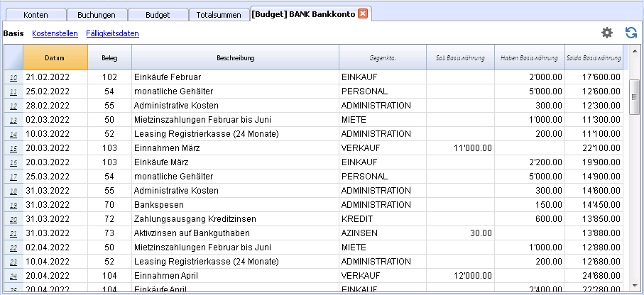Select the 'Zahlungsausgang Kreditzinsen' cell

(235, 219)
